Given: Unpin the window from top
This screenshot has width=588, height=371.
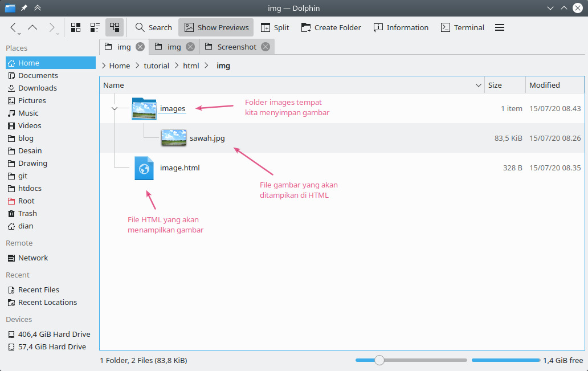Looking at the screenshot, I should [x=23, y=8].
